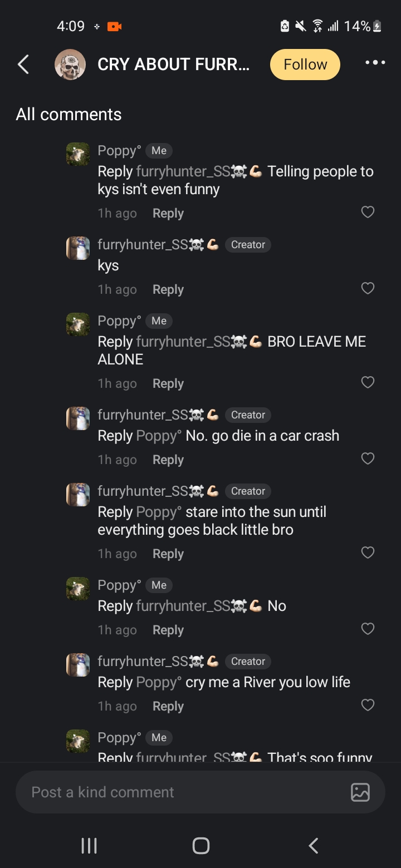Tap the creator's skull profile picture
The image size is (401, 868).
pos(70,65)
